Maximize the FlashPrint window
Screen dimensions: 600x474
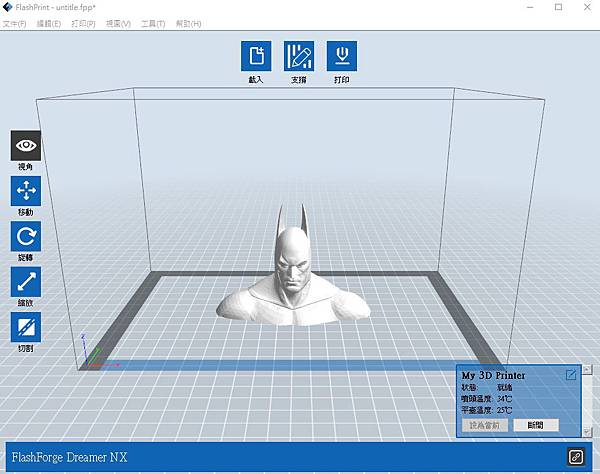(559, 7)
